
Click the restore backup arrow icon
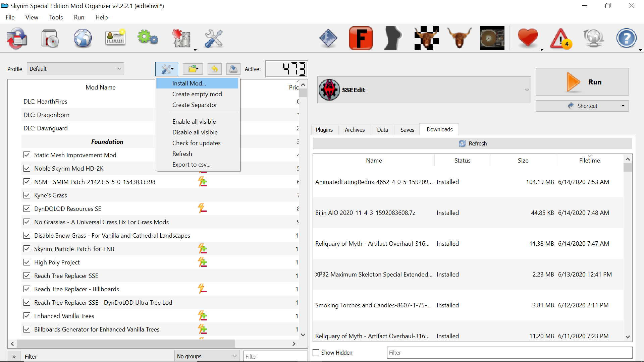coord(214,69)
